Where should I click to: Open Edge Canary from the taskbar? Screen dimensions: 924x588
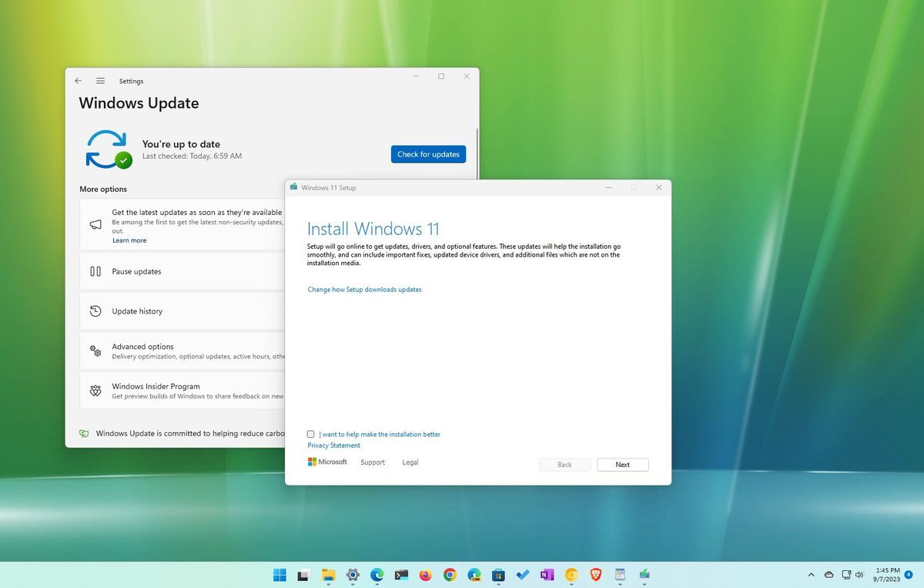click(x=474, y=574)
